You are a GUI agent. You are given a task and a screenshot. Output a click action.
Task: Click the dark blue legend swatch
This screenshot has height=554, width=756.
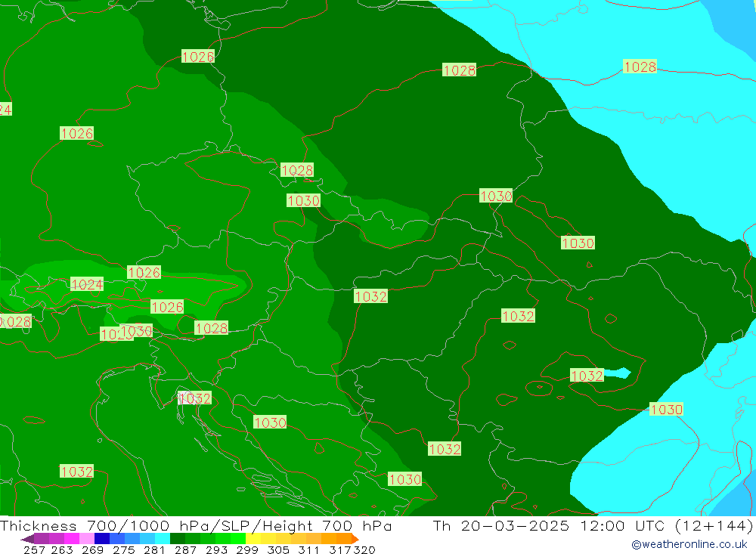click(102, 539)
